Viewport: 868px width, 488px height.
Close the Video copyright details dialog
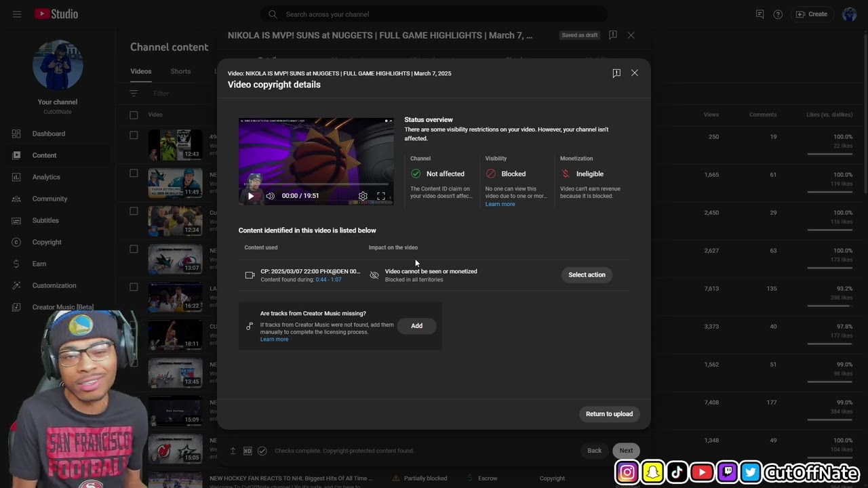(x=635, y=73)
